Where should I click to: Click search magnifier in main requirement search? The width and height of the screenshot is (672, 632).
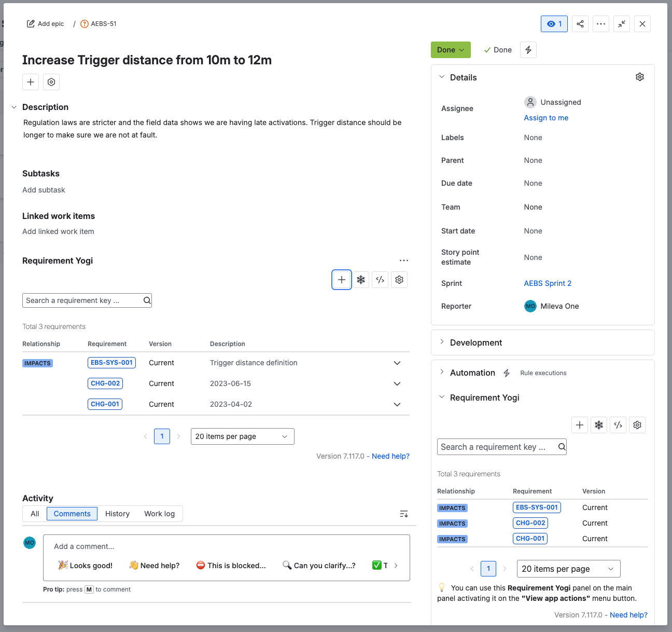147,300
